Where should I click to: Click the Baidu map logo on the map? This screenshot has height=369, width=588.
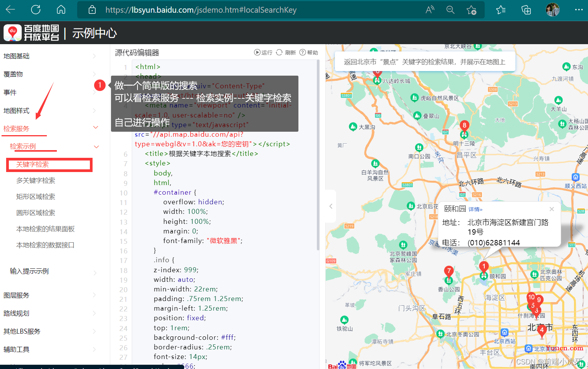point(342,365)
